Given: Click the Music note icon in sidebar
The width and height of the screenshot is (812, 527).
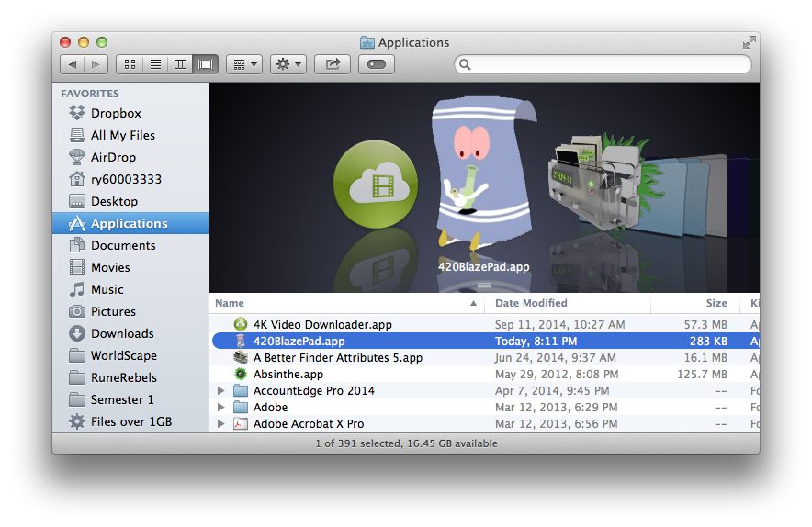Looking at the screenshot, I should pyautogui.click(x=77, y=289).
